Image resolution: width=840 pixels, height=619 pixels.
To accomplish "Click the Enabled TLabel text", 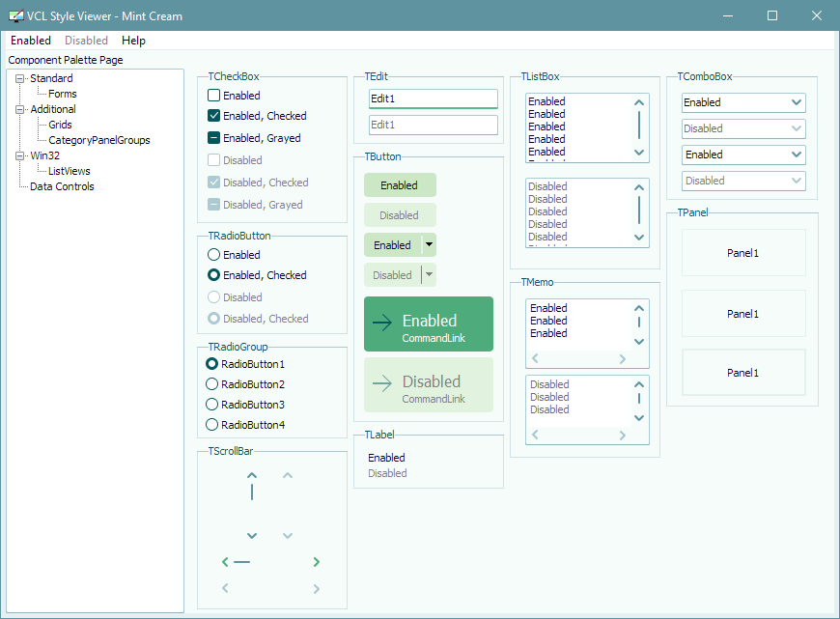I will tap(386, 458).
